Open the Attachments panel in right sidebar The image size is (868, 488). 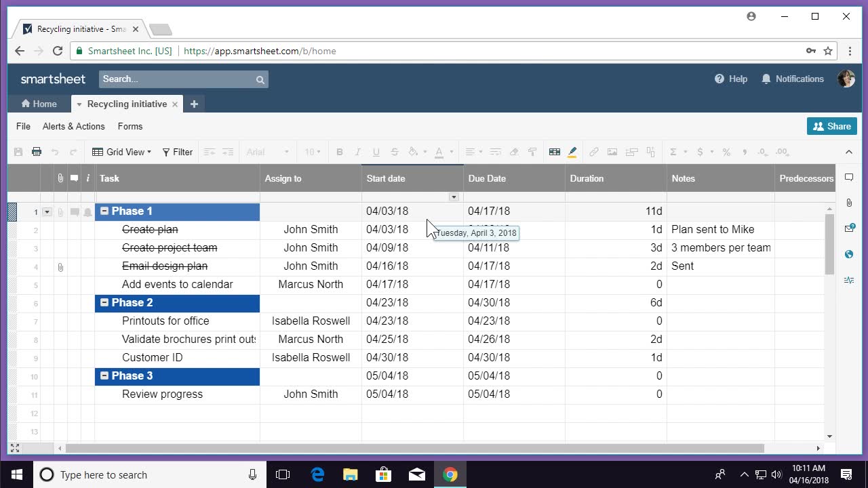849,203
